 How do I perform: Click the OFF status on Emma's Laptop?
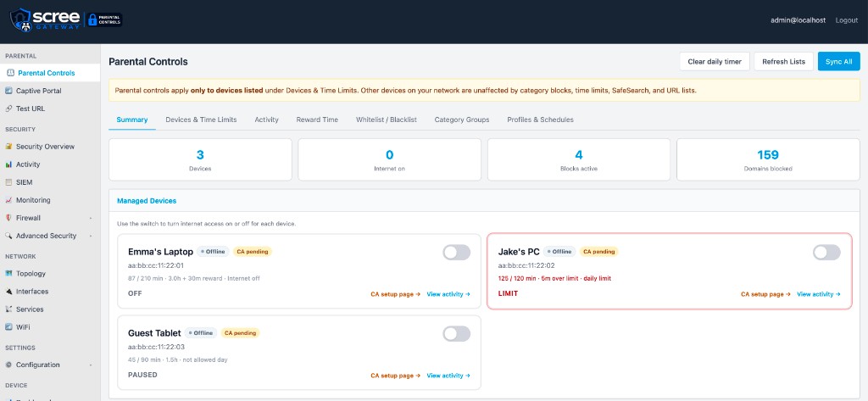[135, 293]
